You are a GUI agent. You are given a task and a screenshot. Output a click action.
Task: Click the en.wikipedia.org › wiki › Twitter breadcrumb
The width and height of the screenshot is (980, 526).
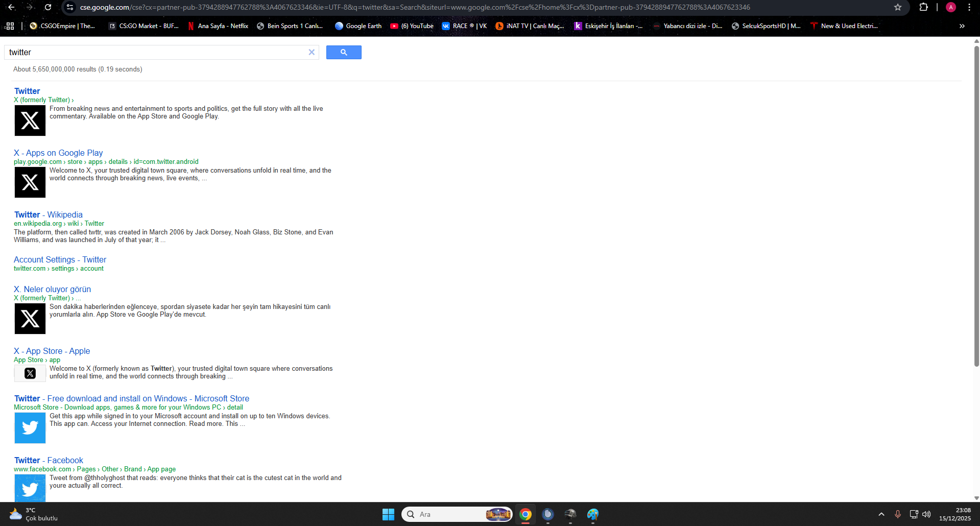[59, 224]
